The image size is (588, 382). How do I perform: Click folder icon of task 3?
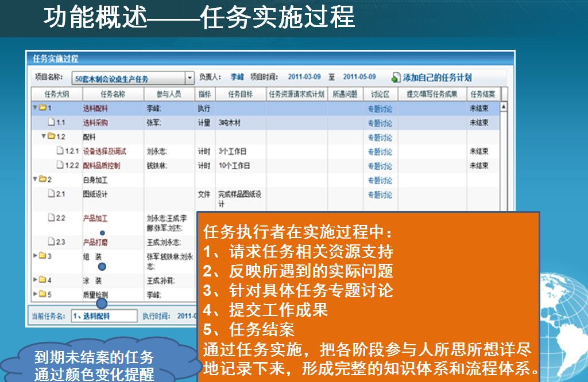coord(42,255)
